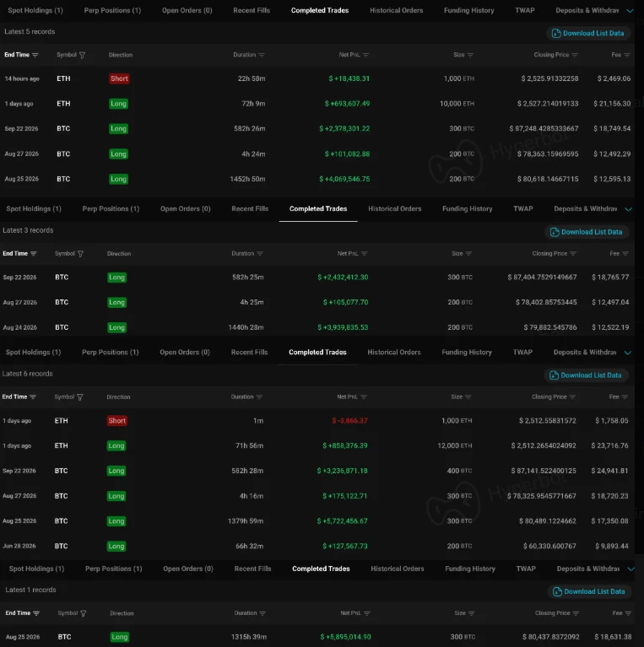Download List Data for Latest 5 records

588,33
